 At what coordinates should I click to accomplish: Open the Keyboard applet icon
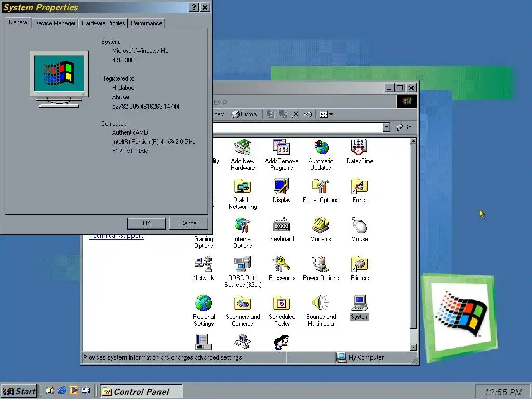click(x=282, y=230)
